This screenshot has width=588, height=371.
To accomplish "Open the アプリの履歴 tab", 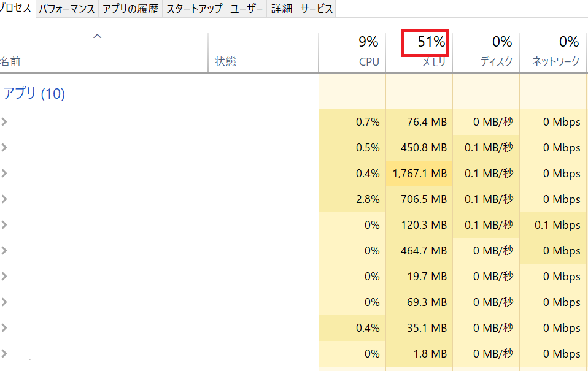I will (131, 9).
